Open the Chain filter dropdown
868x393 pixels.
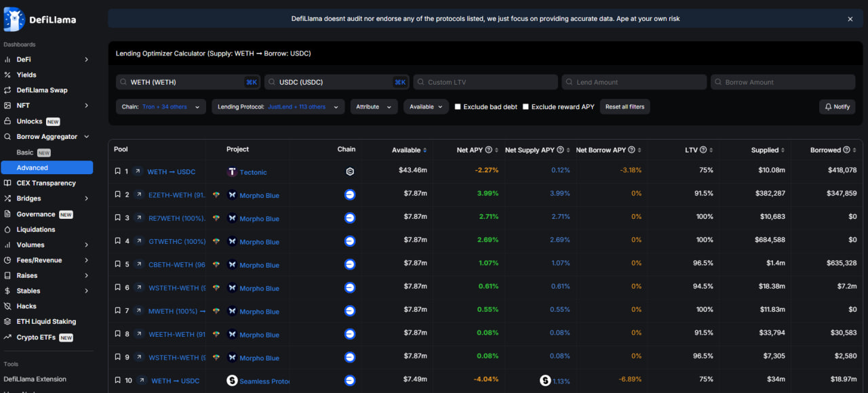pyautogui.click(x=161, y=107)
